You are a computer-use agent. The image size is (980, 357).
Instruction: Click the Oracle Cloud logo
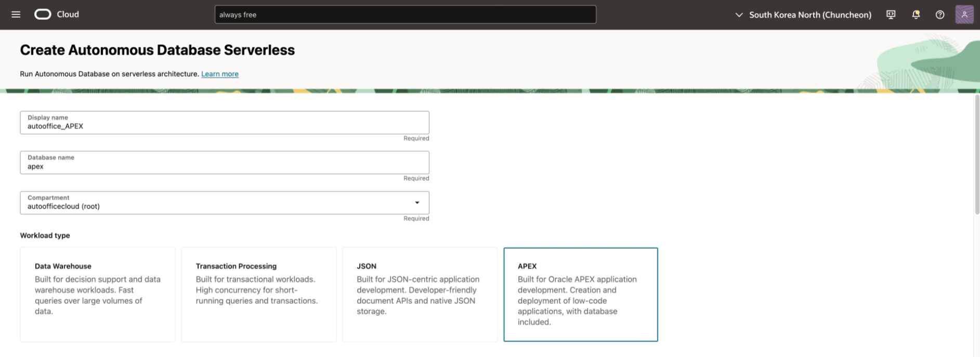click(57, 15)
